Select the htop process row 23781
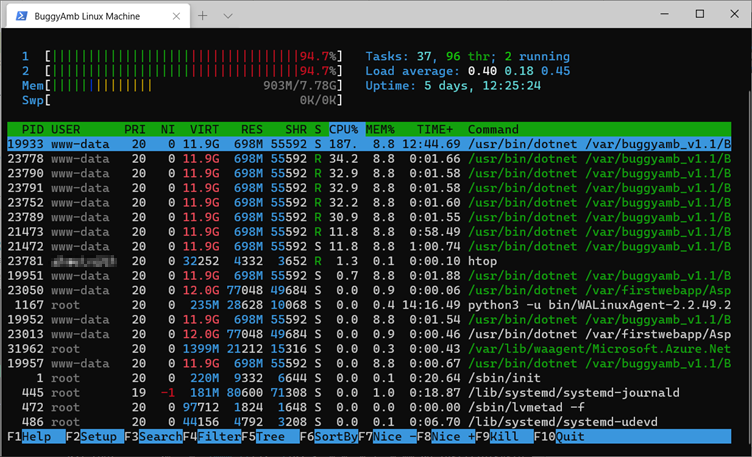 tap(369, 261)
